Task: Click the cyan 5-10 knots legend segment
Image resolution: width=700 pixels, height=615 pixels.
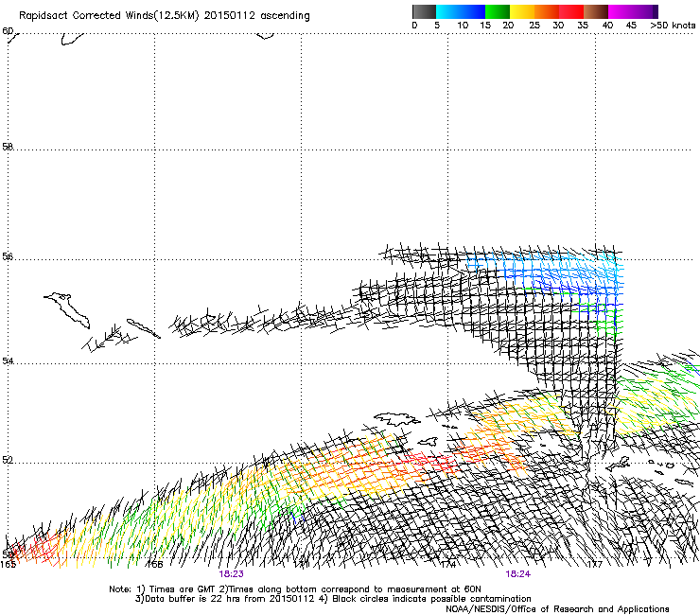Action: pyautogui.click(x=448, y=11)
